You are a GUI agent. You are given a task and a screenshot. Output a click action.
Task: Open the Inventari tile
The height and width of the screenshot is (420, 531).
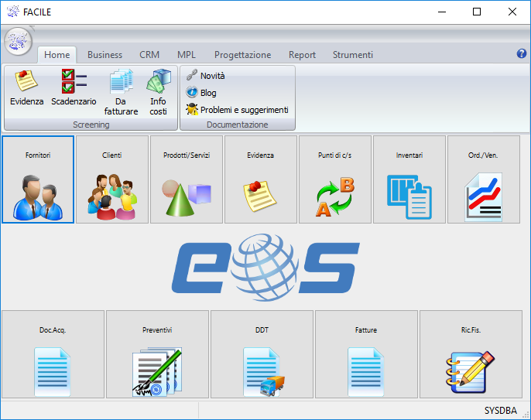click(409, 179)
